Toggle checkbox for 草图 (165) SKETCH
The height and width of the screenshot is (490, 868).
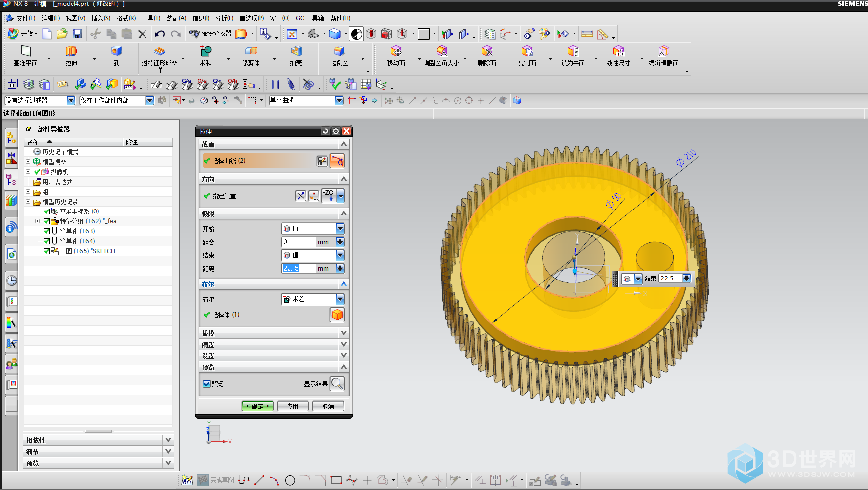pos(47,251)
